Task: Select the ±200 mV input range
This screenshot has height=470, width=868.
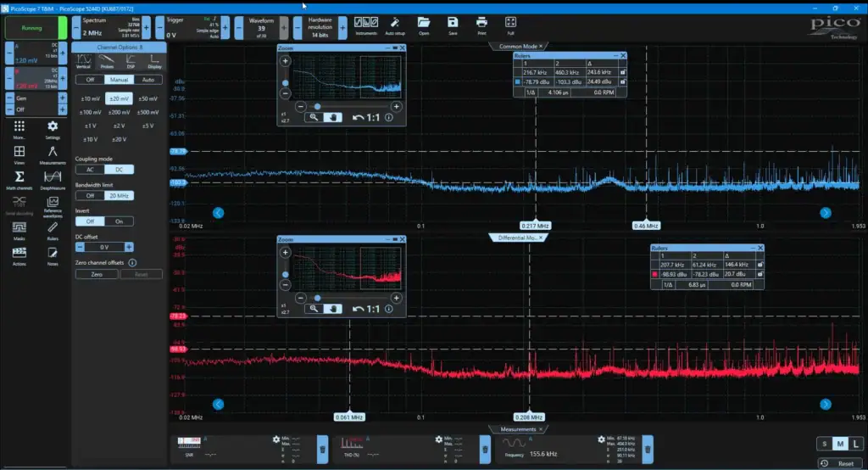Action: (x=120, y=112)
